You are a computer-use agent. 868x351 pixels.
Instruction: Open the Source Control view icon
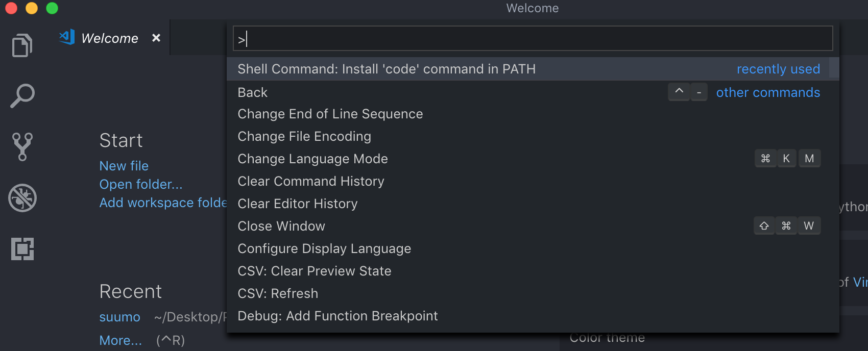(22, 146)
